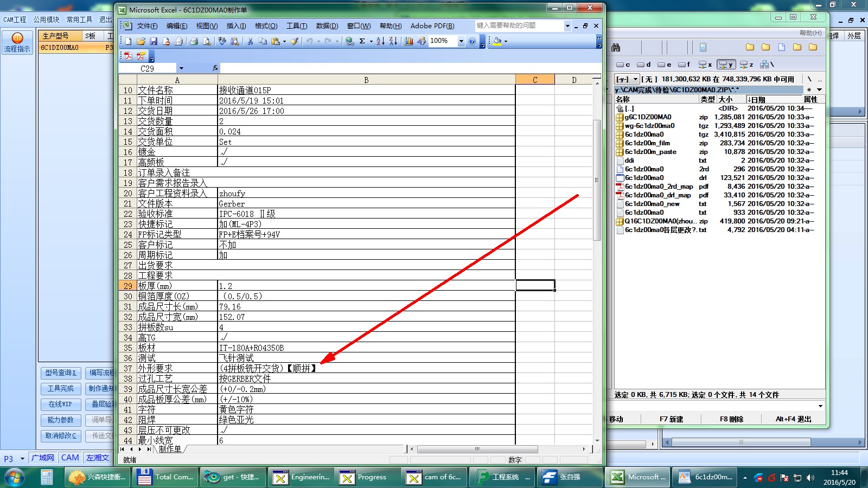The width and height of the screenshot is (868, 488).
Task: Open the Name Box dropdown next to C29
Action: (x=181, y=68)
